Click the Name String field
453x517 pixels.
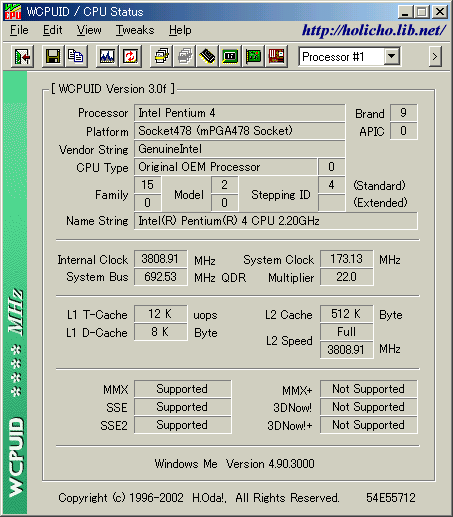[x=276, y=221]
